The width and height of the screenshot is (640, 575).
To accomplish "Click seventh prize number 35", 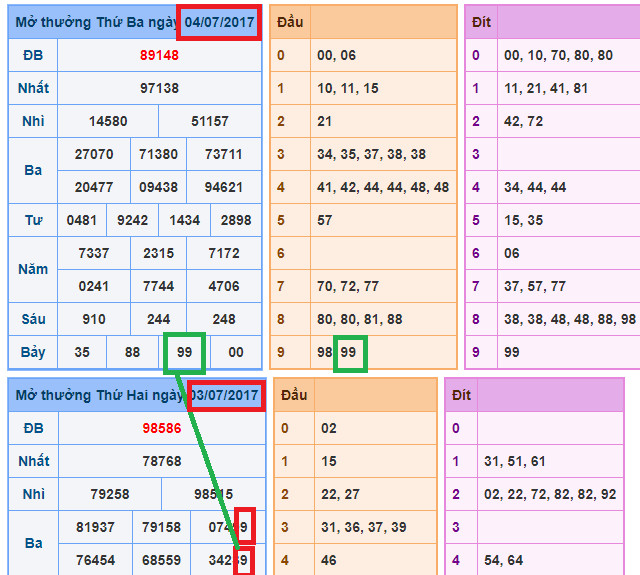I will pyautogui.click(x=82, y=352).
